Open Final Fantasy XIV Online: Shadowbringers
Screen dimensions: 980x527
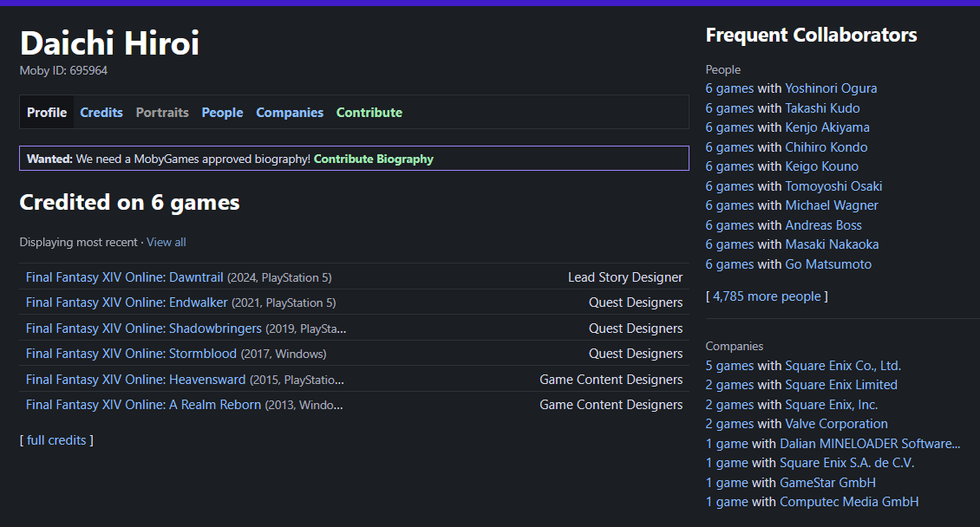[143, 329]
